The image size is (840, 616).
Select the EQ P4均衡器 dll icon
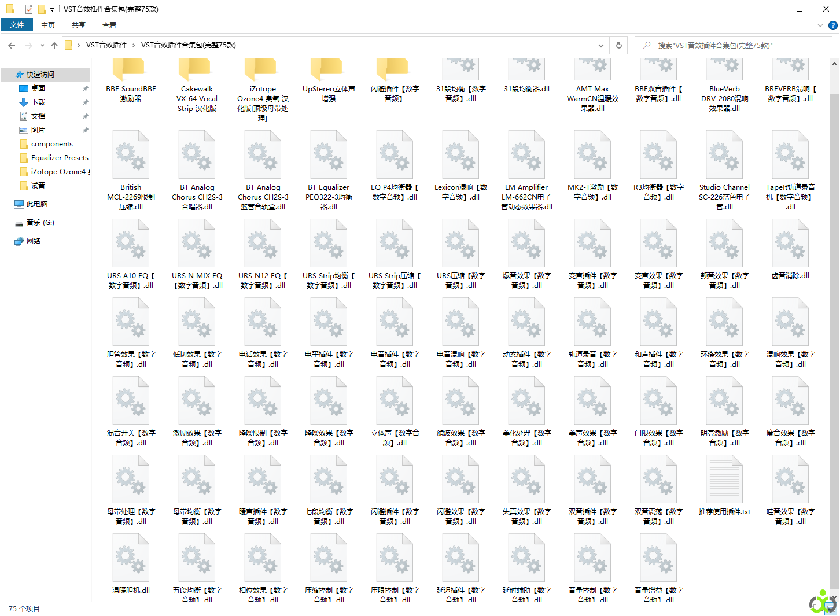coord(395,154)
